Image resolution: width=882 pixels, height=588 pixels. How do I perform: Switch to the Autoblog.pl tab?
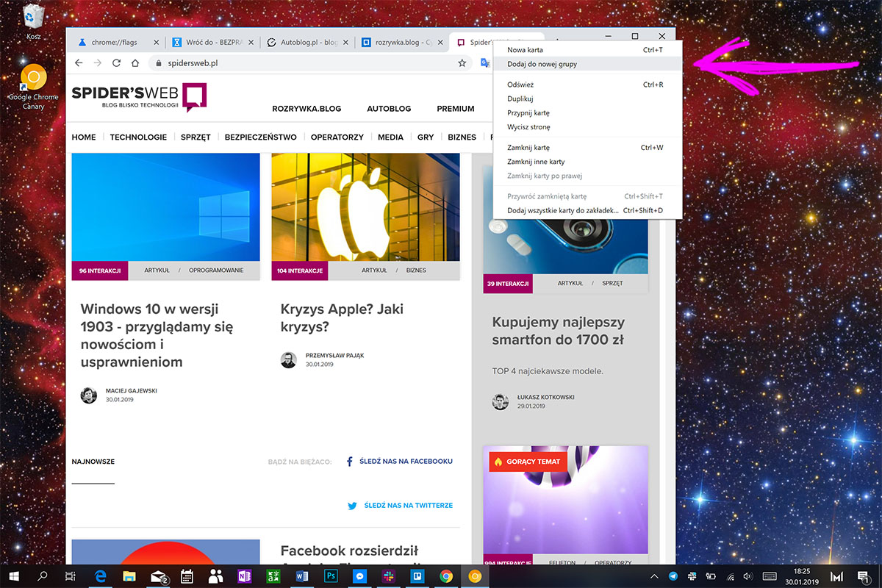pos(307,43)
